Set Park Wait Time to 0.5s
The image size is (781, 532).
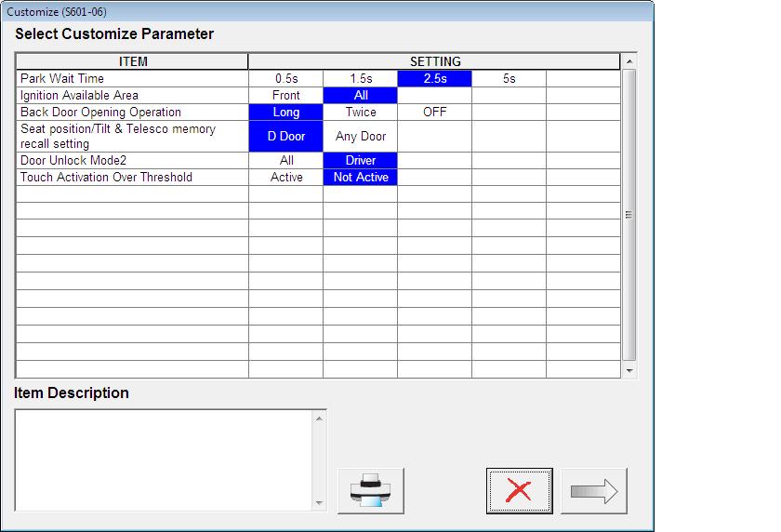point(286,79)
